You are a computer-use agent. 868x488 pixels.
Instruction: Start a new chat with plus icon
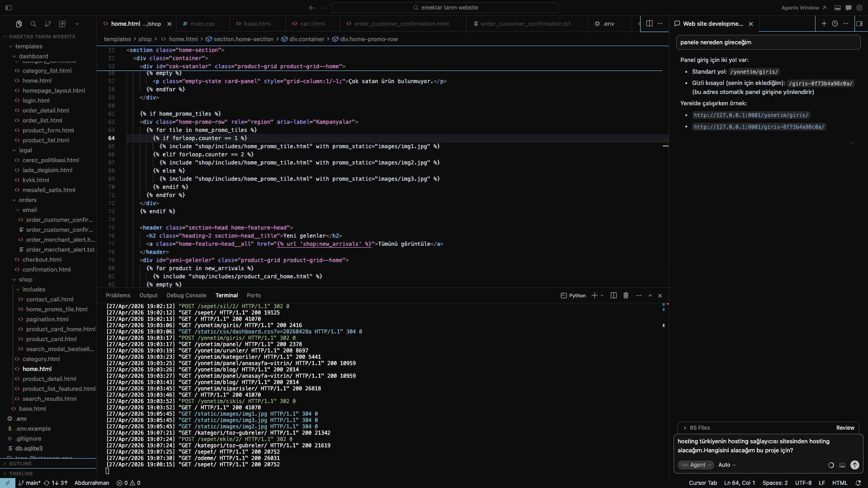point(824,24)
